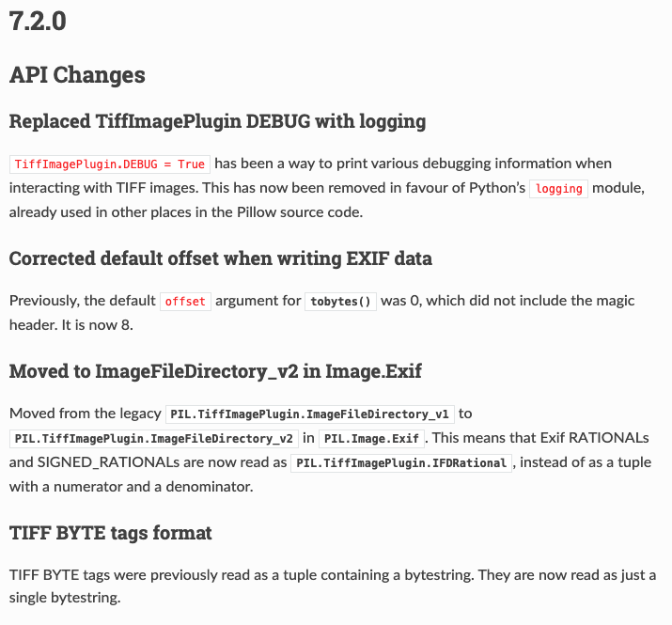Click the 7.2.0 version heading

coord(38,21)
